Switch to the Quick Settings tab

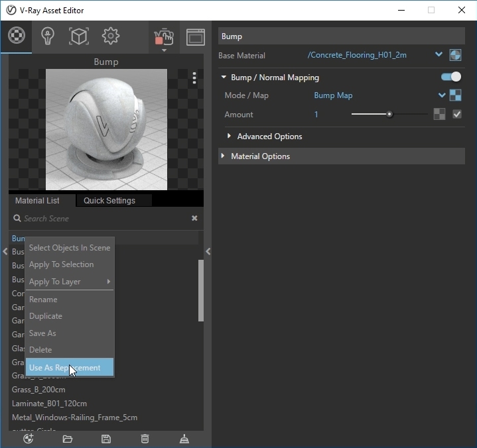pos(109,201)
